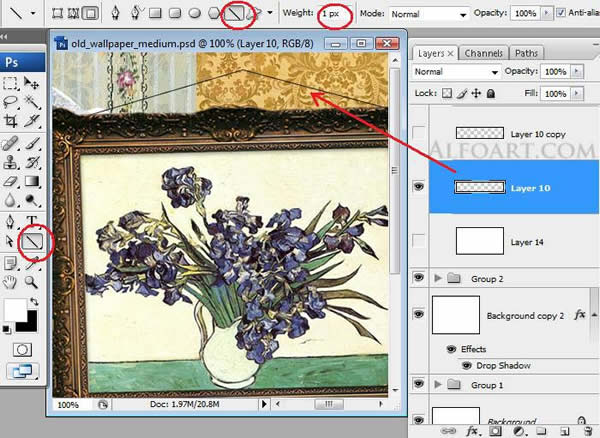Select the Eraser tool
Image resolution: width=600 pixels, height=438 pixels.
10,181
